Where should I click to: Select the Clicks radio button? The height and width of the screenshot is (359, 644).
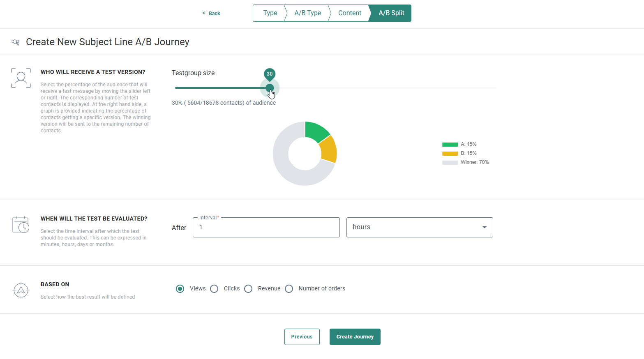(214, 289)
